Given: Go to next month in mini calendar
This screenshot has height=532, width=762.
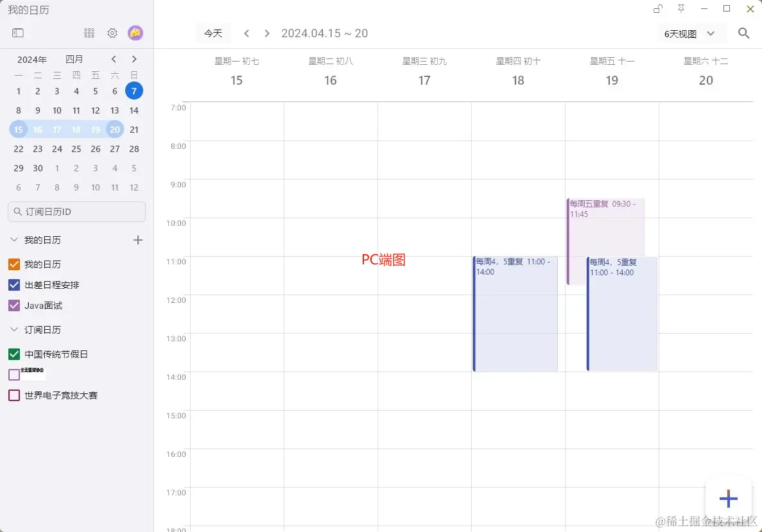Looking at the screenshot, I should point(134,58).
